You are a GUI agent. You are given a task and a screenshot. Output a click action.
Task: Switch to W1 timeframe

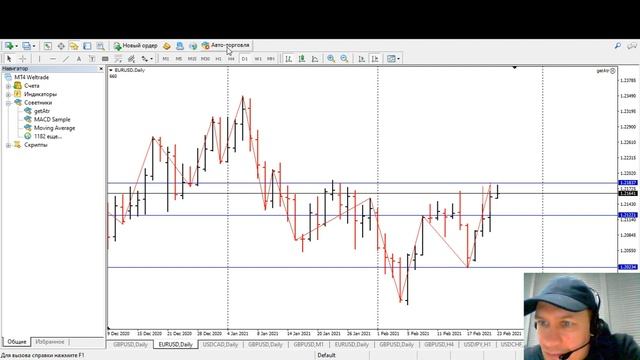pos(258,59)
